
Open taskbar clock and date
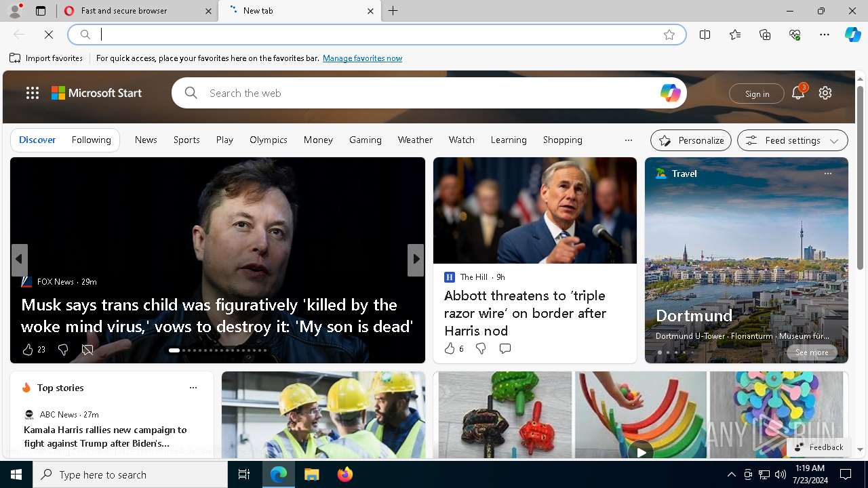pyautogui.click(x=810, y=474)
